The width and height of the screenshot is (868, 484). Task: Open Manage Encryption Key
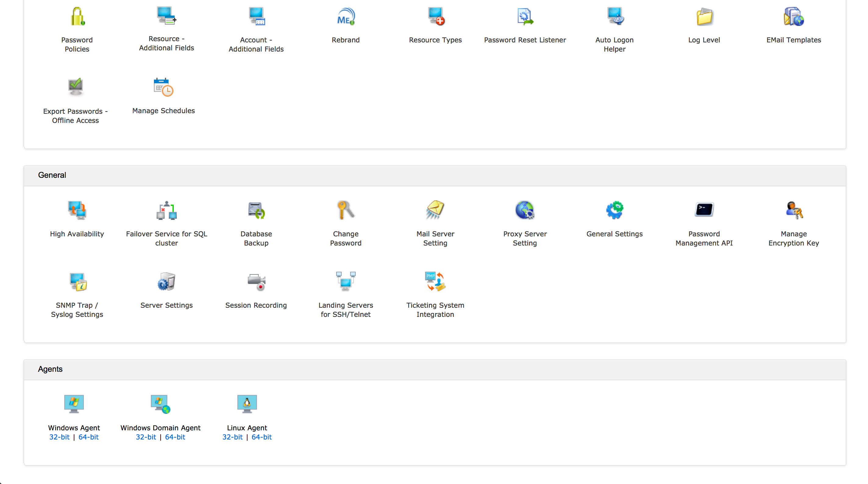[794, 210]
